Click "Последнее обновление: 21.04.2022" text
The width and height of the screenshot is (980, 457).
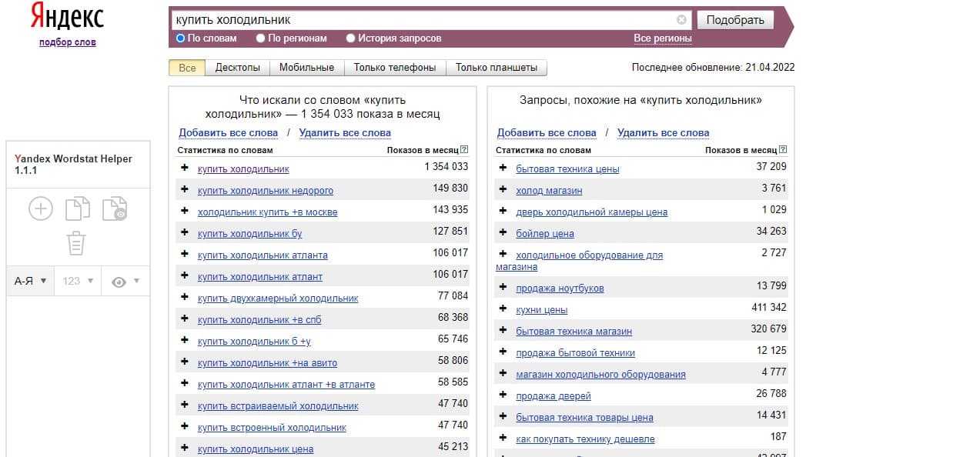pos(713,67)
